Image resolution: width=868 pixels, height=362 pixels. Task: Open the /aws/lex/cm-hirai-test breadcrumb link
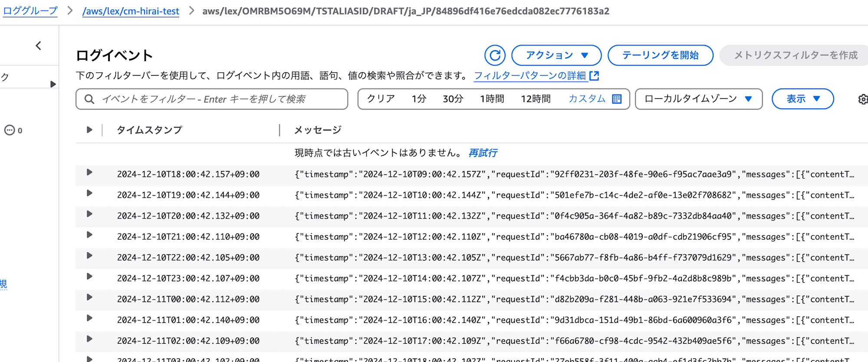tap(131, 11)
